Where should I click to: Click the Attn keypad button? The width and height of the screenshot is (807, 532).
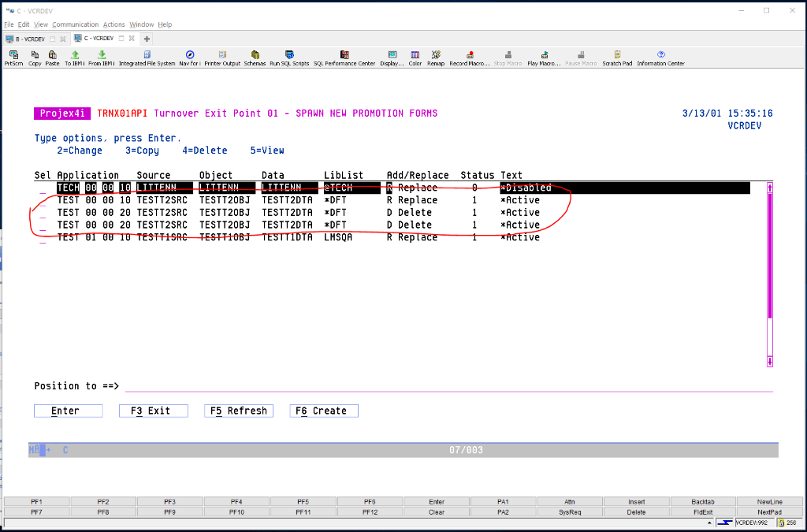(x=570, y=501)
